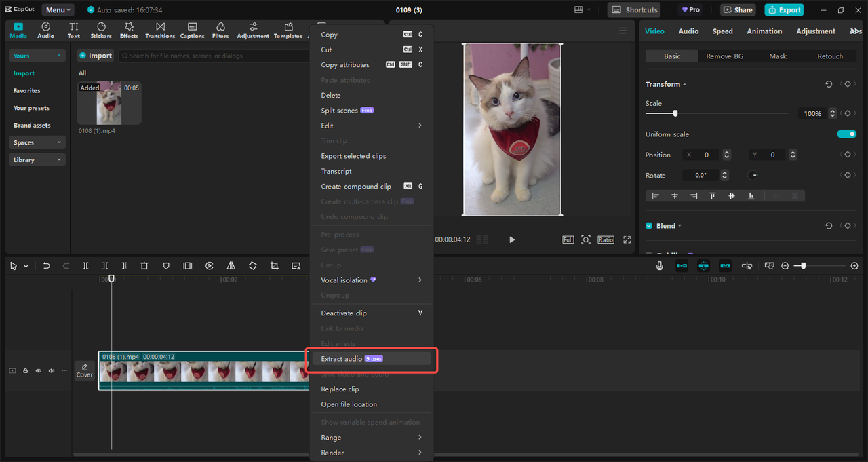Hide the video track with eye icon

pos(39,370)
